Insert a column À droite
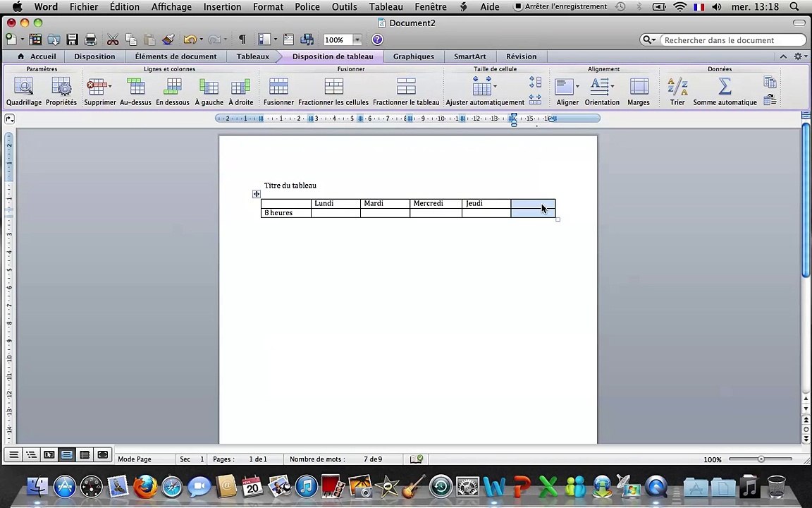The height and width of the screenshot is (508, 812). 241,92
